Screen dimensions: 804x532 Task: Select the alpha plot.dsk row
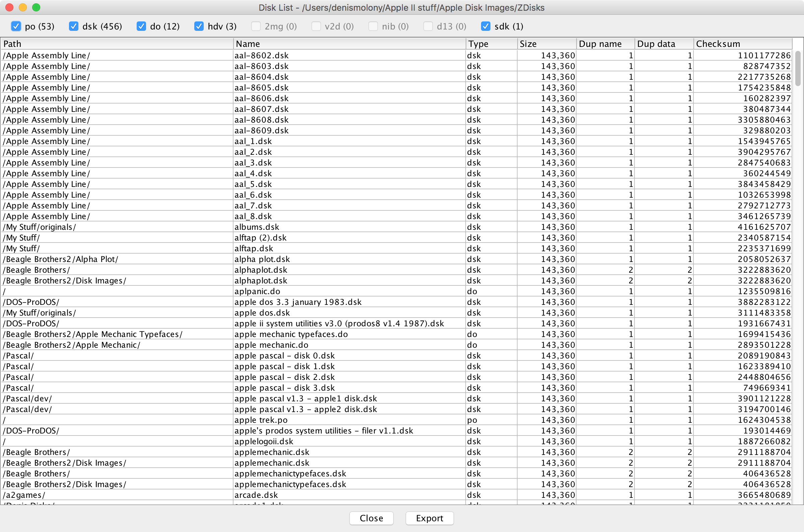tap(397, 259)
